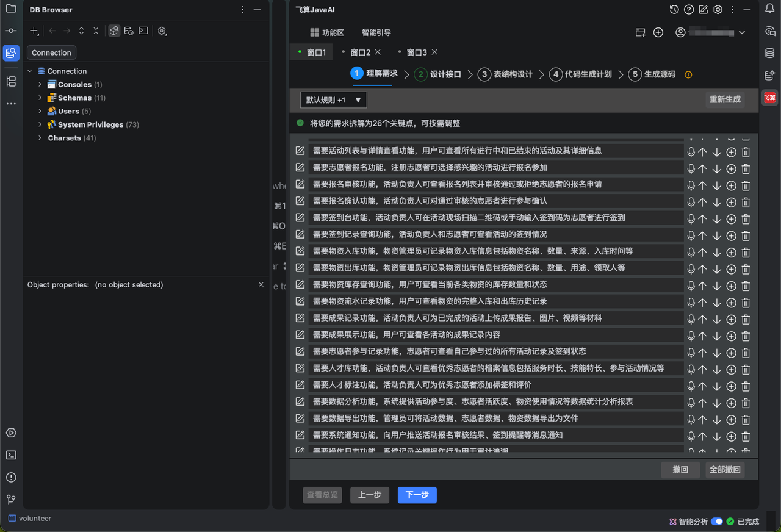Close the Object properties panel
The height and width of the screenshot is (532, 781).
(261, 284)
